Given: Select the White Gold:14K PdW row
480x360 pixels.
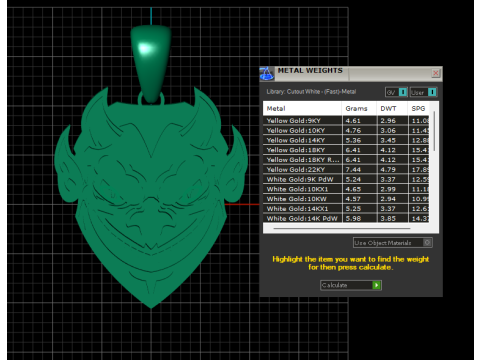Looking at the screenshot, I should coord(346,218).
